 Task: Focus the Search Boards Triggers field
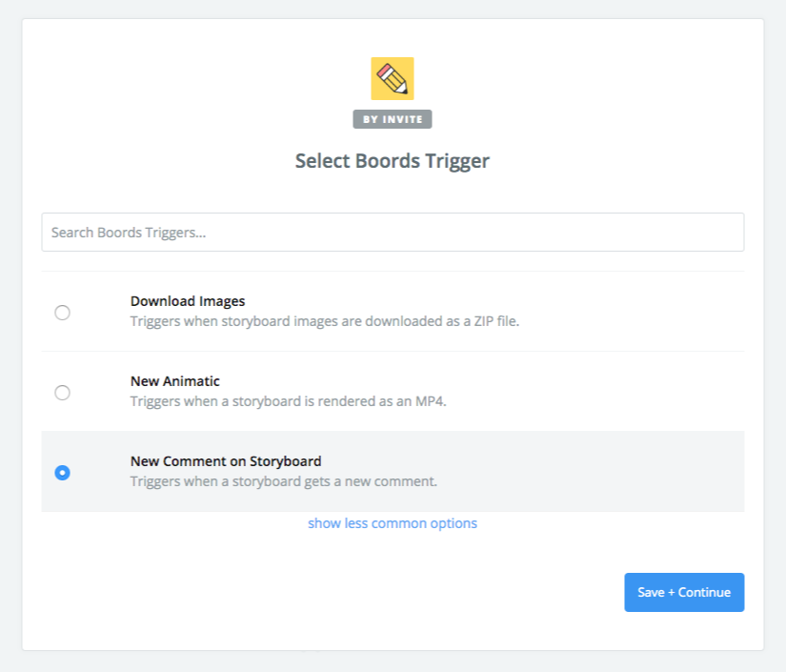pyautogui.click(x=393, y=233)
